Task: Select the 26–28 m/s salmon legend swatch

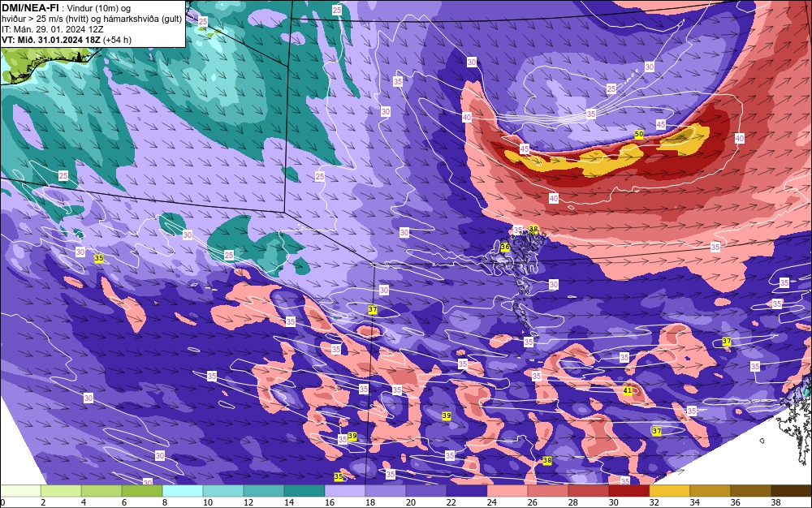Action: (x=548, y=491)
